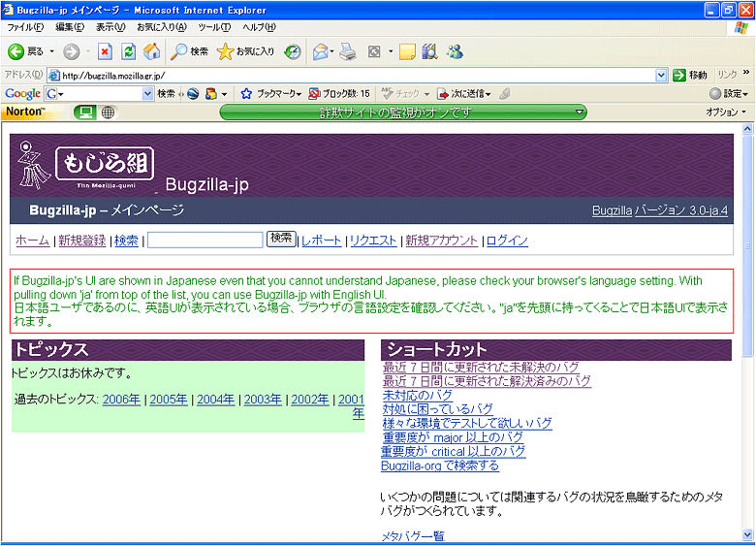756x546 pixels.
Task: Open the Help menu (ヘルプ)
Action: [x=259, y=27]
